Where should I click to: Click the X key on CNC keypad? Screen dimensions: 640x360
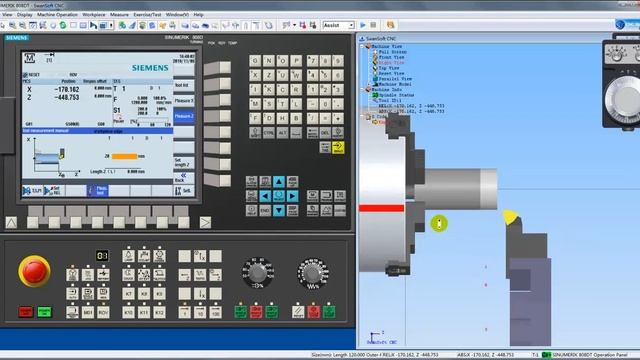[x=255, y=75]
